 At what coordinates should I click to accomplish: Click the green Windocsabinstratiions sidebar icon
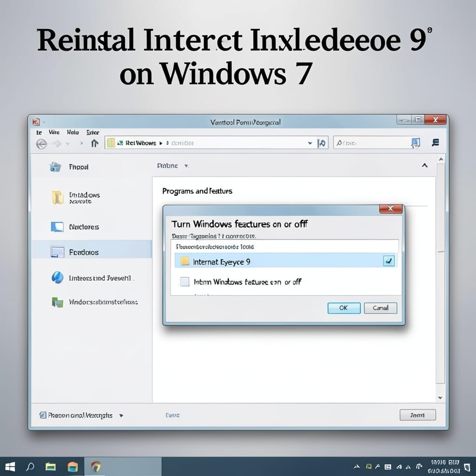[x=57, y=302]
